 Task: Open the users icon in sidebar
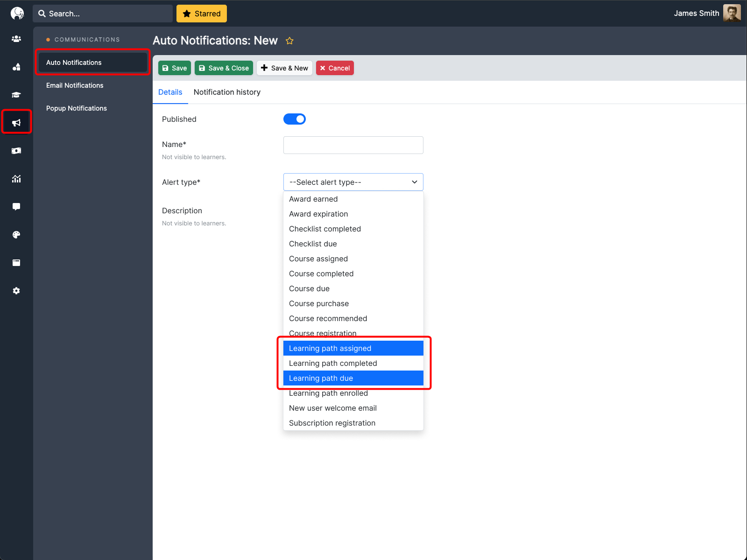16,39
